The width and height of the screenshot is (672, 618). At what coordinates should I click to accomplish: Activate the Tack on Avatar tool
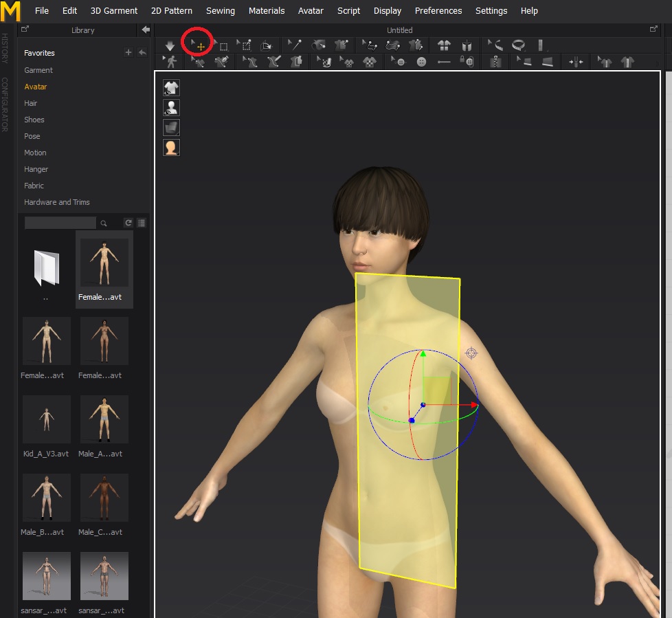click(x=318, y=45)
